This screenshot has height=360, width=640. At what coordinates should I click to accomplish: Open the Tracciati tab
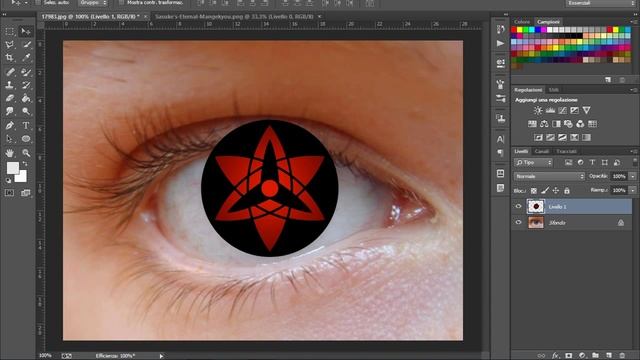567,151
